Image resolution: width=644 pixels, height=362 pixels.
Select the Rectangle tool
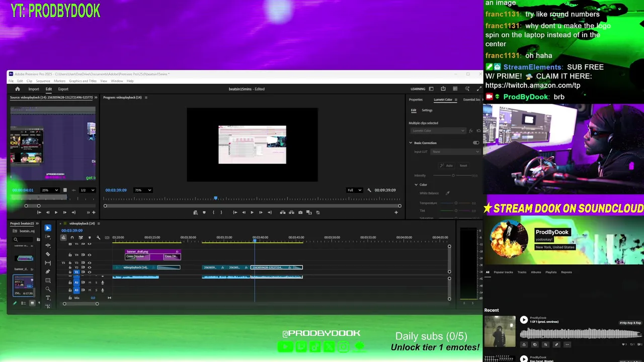(48, 280)
